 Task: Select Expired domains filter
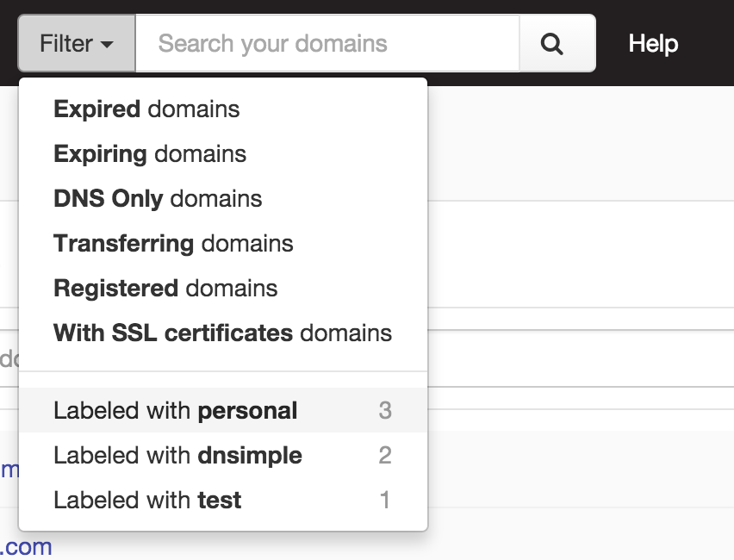(x=146, y=109)
